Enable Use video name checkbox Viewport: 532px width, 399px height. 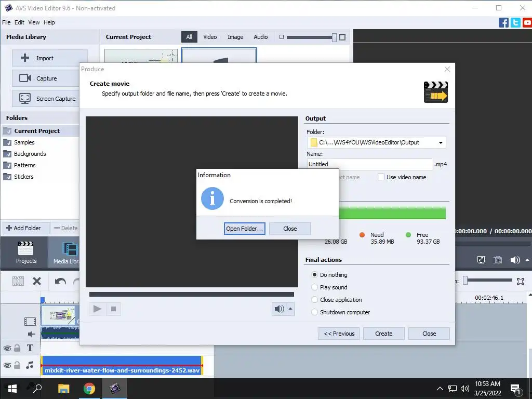[x=381, y=177]
